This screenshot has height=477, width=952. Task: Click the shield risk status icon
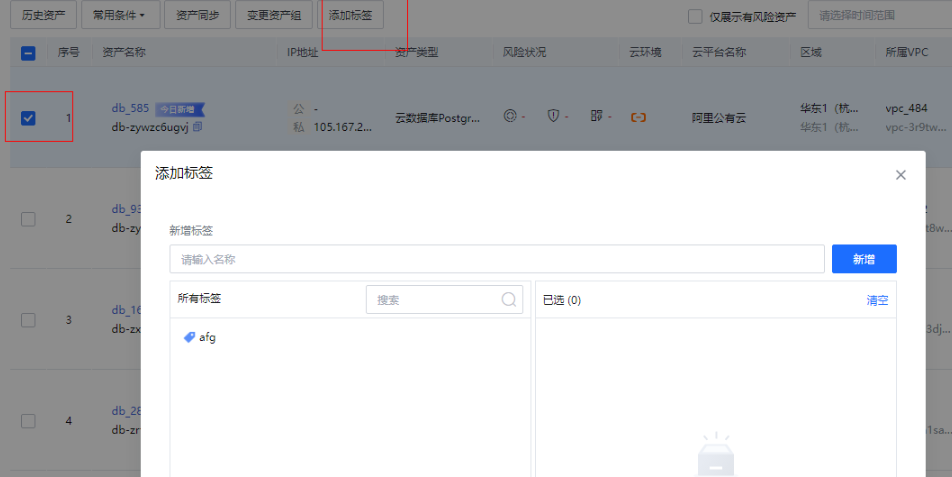click(x=553, y=116)
